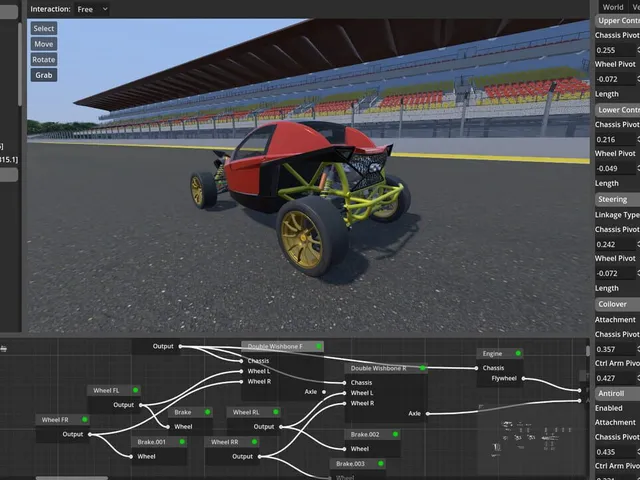Viewport: 640px width, 480px height.
Task: Click the Linkage Type label under Steering
Action: click(617, 215)
